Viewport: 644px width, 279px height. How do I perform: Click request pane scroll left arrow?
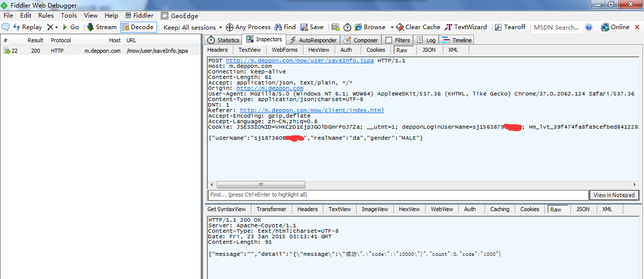point(212,184)
